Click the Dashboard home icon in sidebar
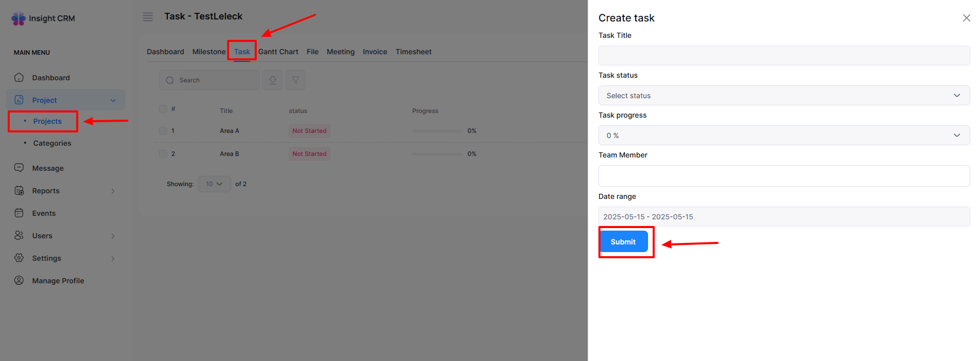The height and width of the screenshot is (361, 980). pyautogui.click(x=19, y=78)
